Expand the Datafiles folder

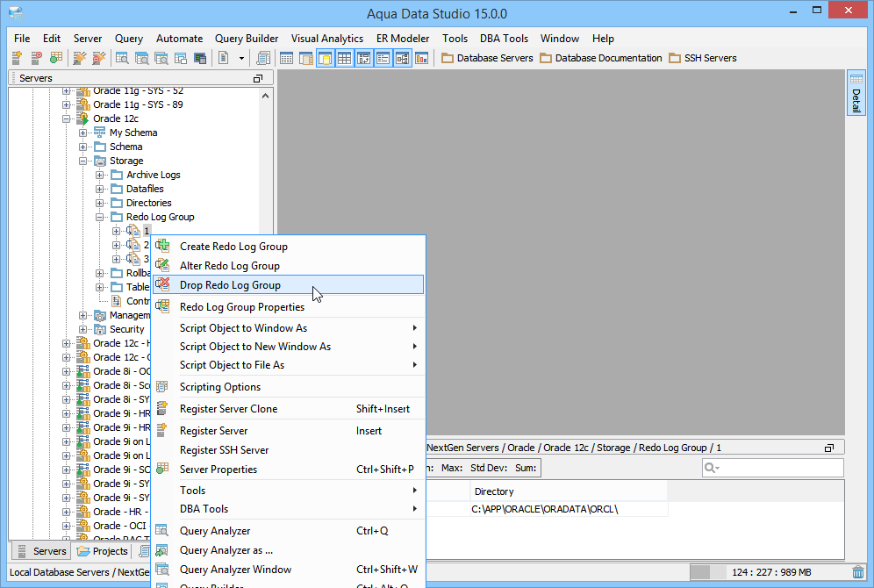pos(100,189)
